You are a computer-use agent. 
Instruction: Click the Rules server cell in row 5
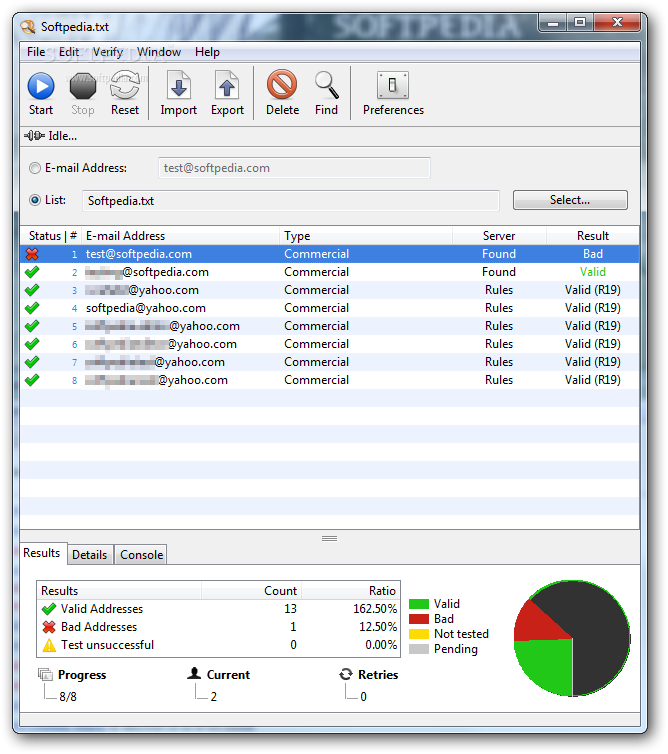click(x=499, y=326)
